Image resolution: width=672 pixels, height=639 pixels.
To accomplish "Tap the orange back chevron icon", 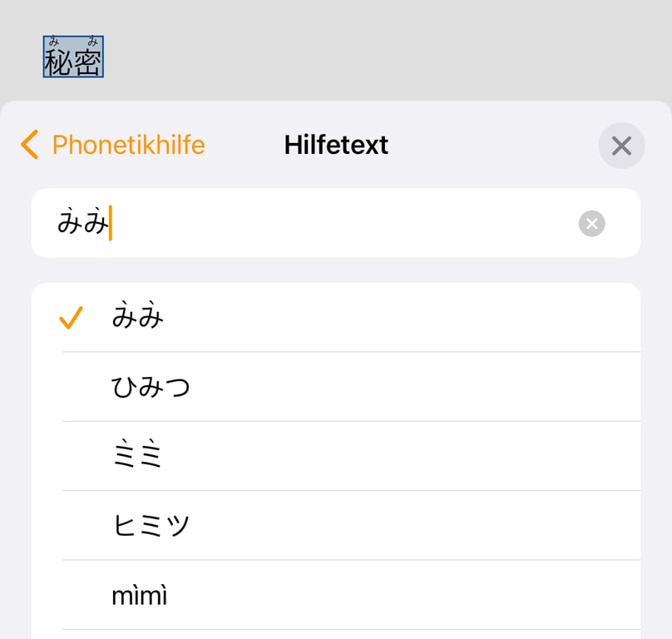I will [x=30, y=145].
